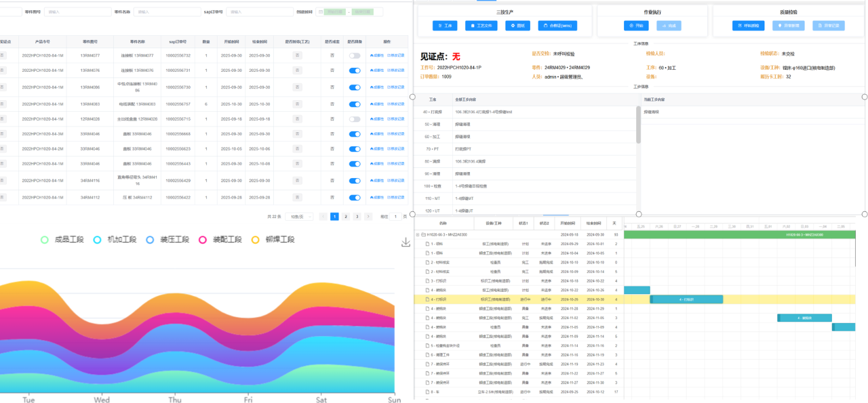This screenshot has height=403, width=868.
Task: Click 修改记录 link for part 34RM4112
Action: click(x=395, y=198)
